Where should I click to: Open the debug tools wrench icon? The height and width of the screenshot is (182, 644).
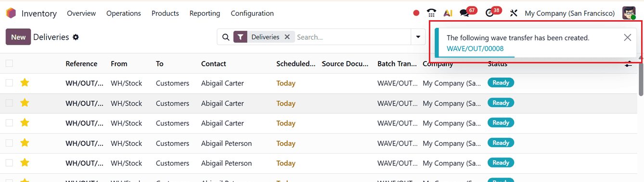pyautogui.click(x=514, y=13)
